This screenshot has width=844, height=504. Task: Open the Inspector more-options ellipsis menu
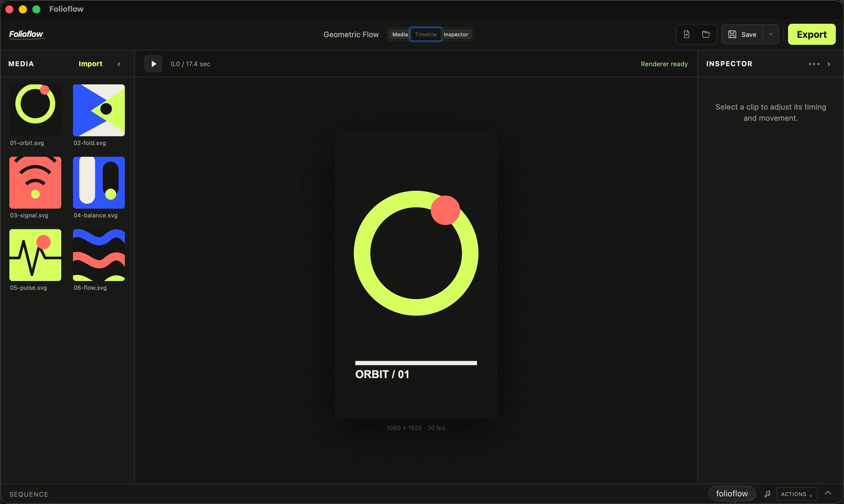click(x=814, y=64)
